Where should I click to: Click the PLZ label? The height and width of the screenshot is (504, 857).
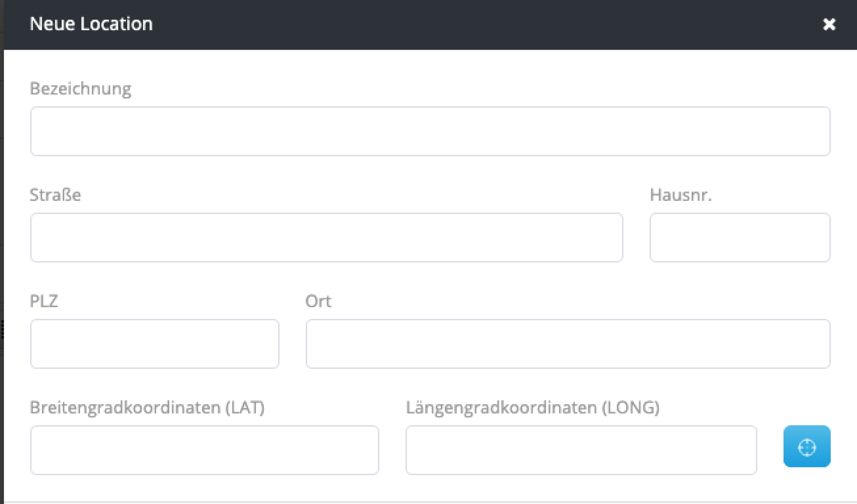tap(44, 301)
